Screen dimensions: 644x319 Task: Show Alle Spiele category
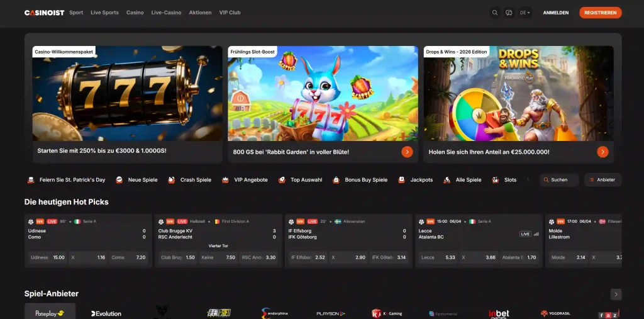tap(462, 180)
